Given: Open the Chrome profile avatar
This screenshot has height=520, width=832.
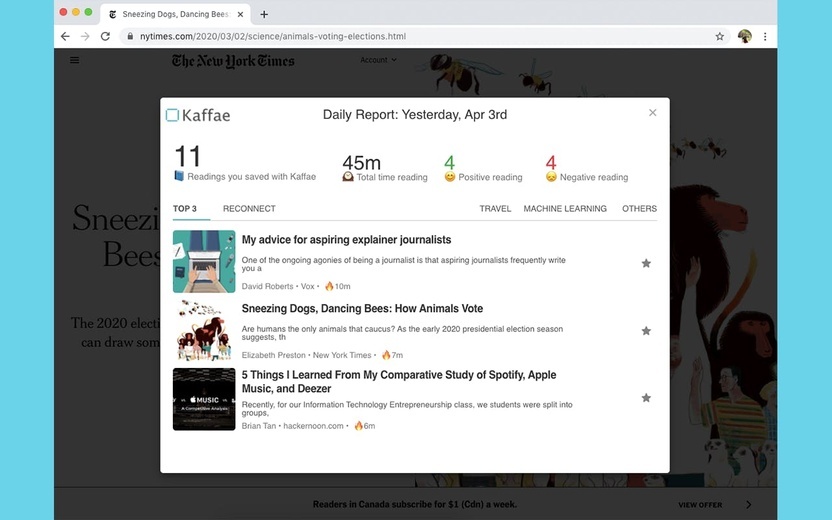Looking at the screenshot, I should pos(744,36).
